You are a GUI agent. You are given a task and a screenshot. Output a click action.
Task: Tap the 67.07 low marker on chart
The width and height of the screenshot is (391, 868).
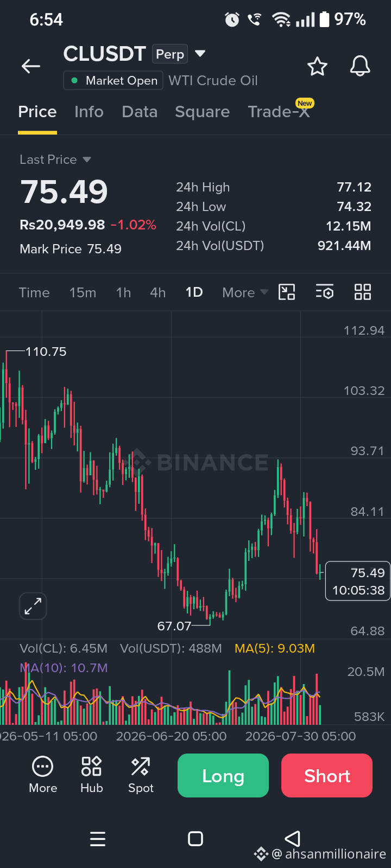pyautogui.click(x=174, y=626)
